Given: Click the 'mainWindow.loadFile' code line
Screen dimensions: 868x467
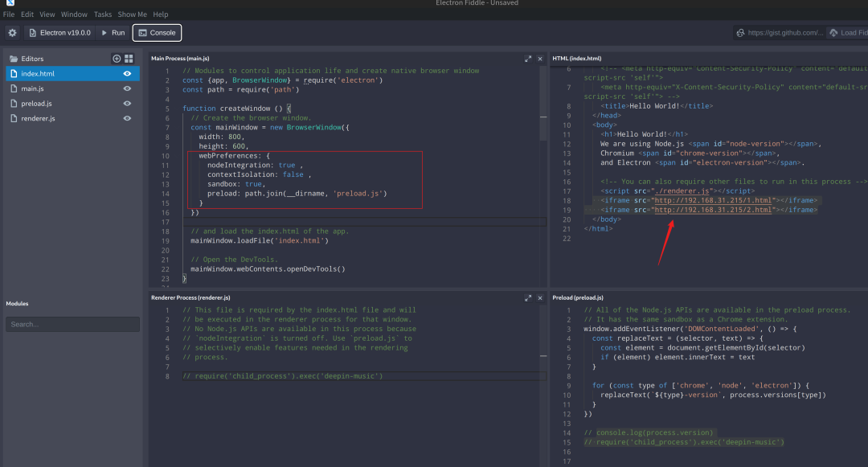Looking at the screenshot, I should [260, 240].
